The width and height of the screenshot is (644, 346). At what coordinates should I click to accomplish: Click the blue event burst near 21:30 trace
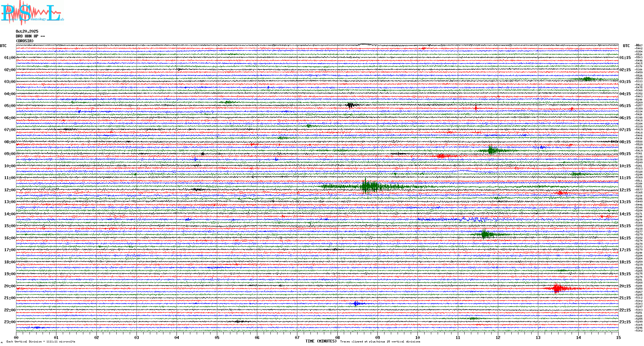click(356, 303)
